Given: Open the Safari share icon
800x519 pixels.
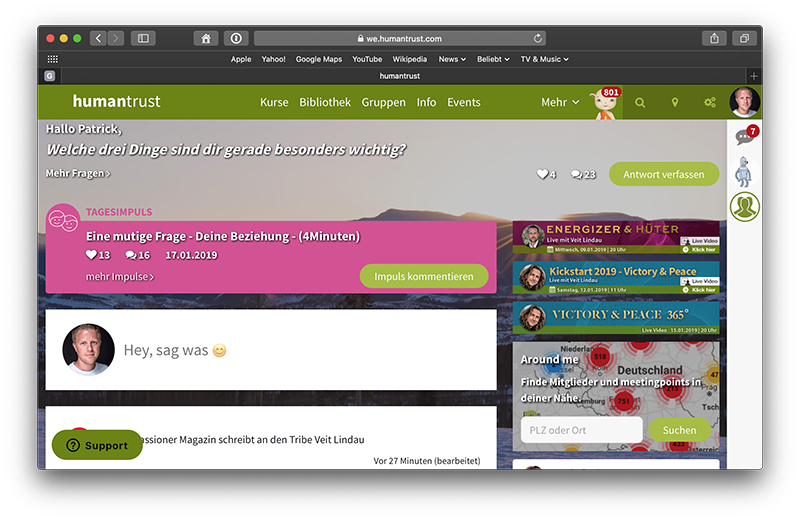Looking at the screenshot, I should 714,38.
